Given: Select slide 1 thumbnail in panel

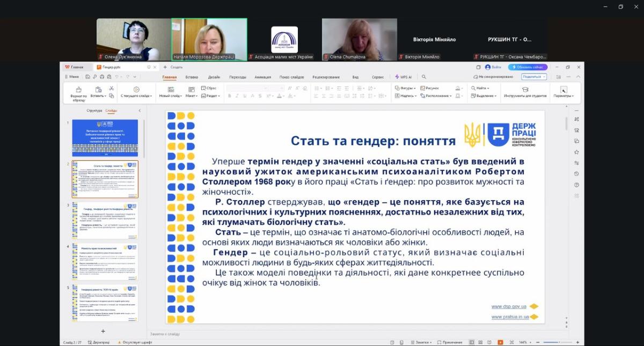Looking at the screenshot, I should point(105,138).
